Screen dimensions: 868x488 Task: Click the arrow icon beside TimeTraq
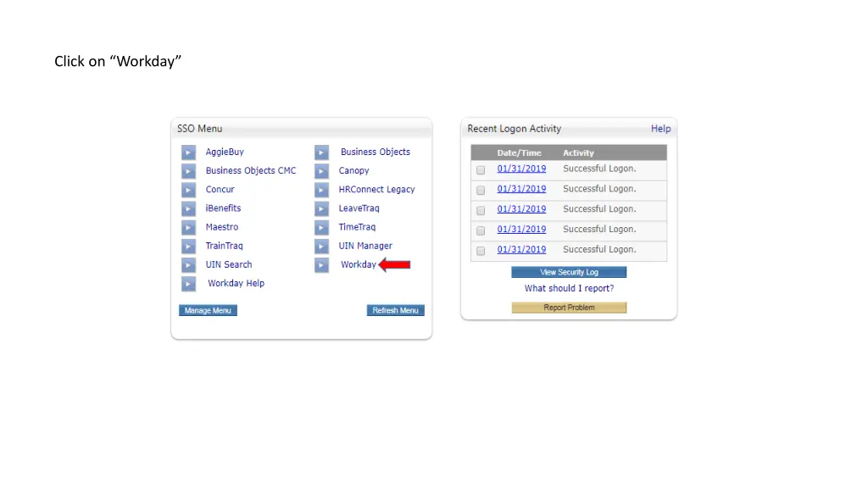pos(321,227)
